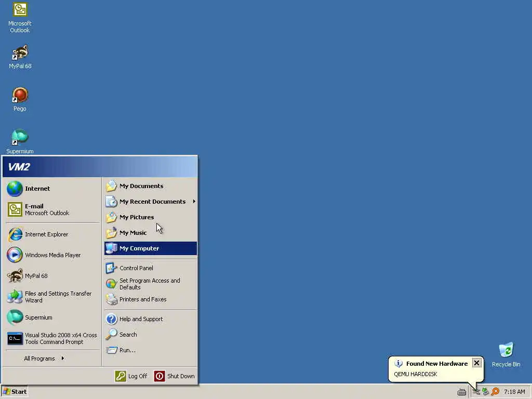The height and width of the screenshot is (399, 532).
Task: Open Help and Support
Action: (x=151, y=319)
